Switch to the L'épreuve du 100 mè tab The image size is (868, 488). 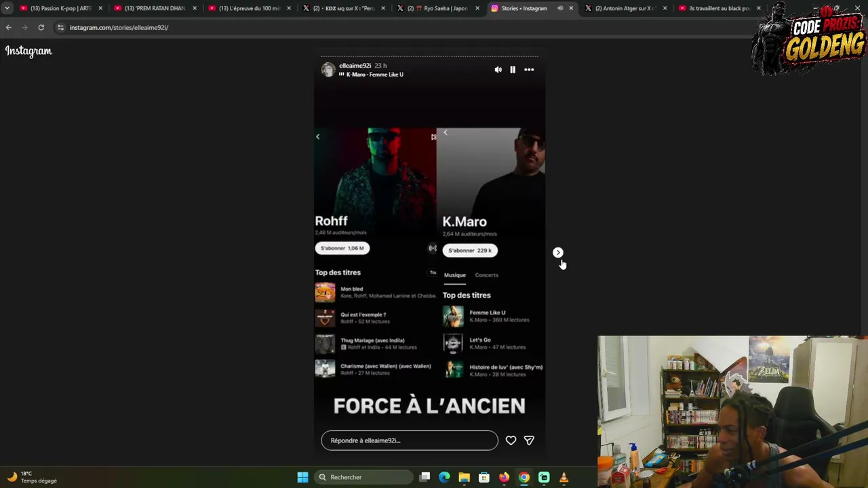[x=249, y=8]
